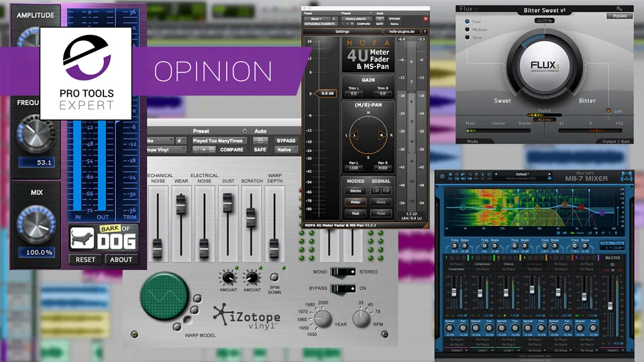Click COMPARE in the Vinyl plugin header
The height and width of the screenshot is (362, 644).
(x=231, y=149)
